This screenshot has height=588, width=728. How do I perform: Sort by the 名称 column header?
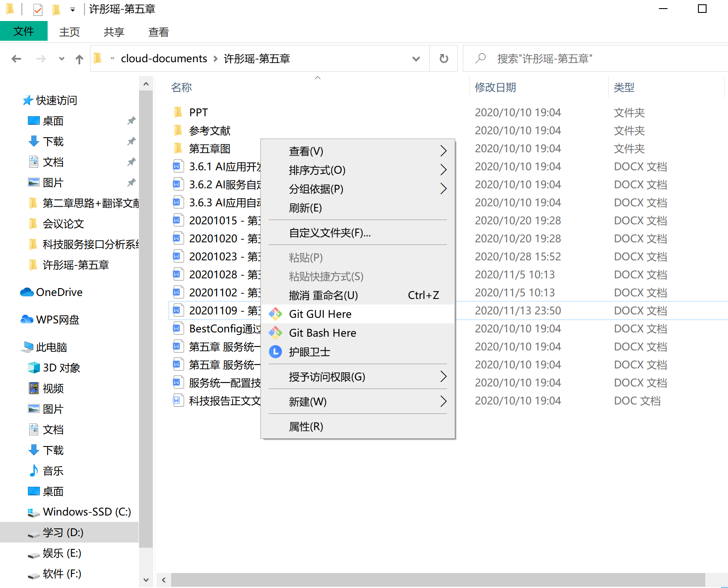(181, 87)
